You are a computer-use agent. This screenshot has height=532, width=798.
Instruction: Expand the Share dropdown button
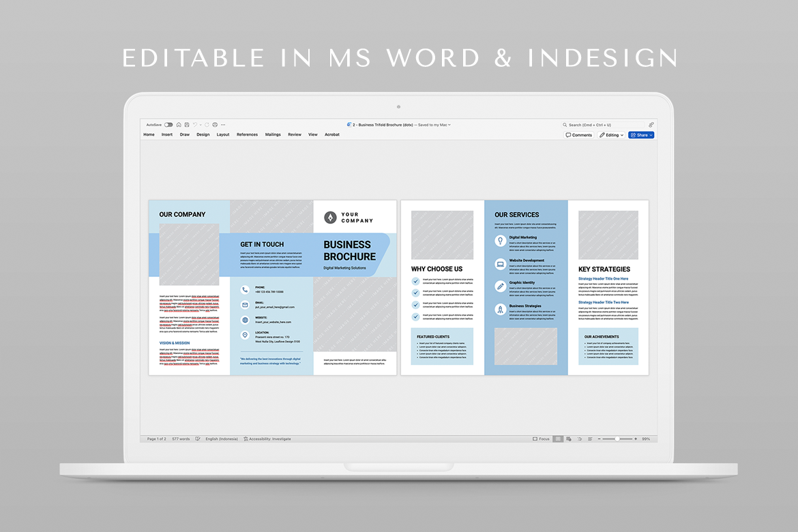[x=641, y=135]
